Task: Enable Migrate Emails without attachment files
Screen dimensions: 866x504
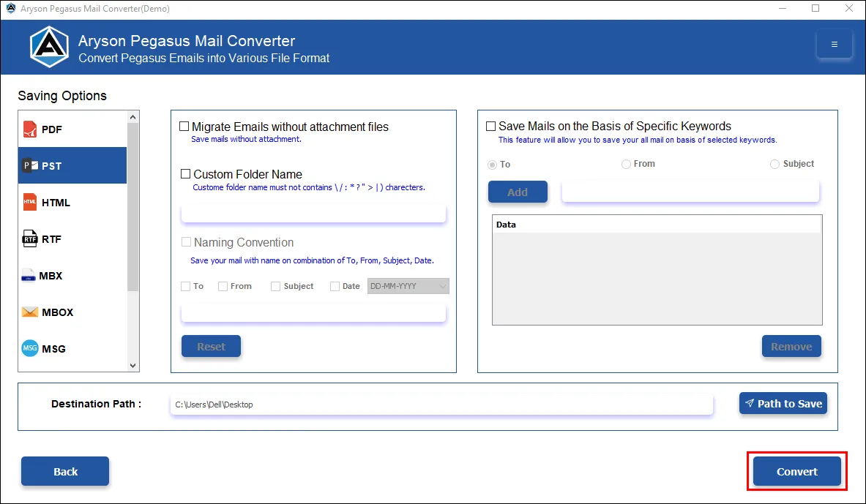Action: point(184,127)
